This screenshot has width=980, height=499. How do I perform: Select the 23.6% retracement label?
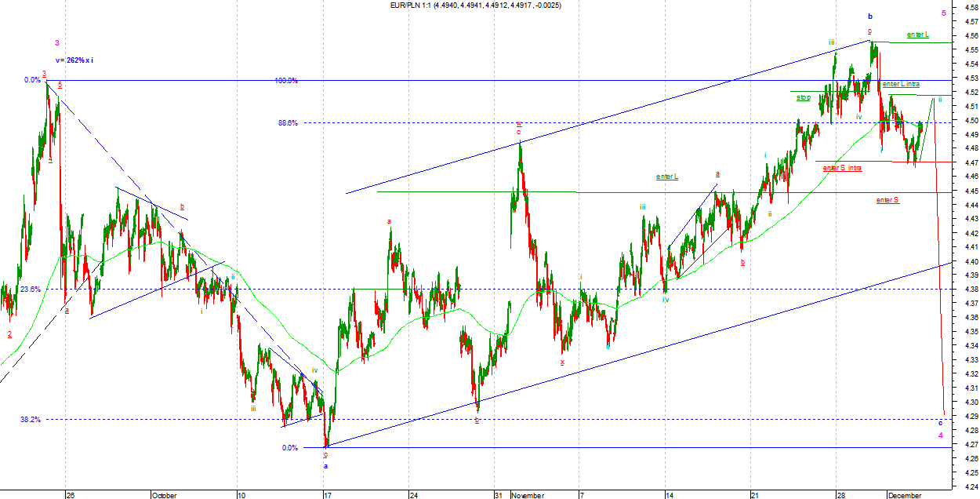pos(31,290)
